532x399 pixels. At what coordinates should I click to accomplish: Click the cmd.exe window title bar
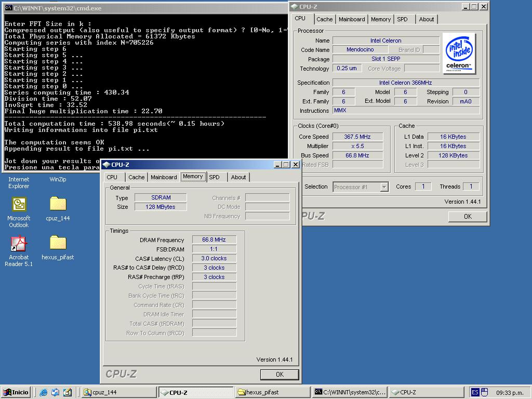coord(146,8)
